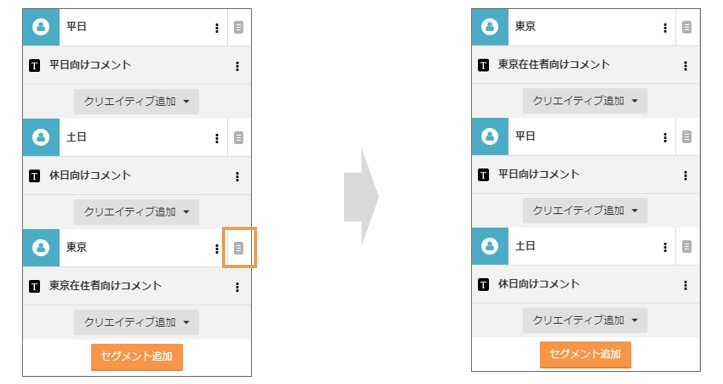Click the user avatar icon of 土日, right list
This screenshot has width=723, height=384.
point(490,246)
